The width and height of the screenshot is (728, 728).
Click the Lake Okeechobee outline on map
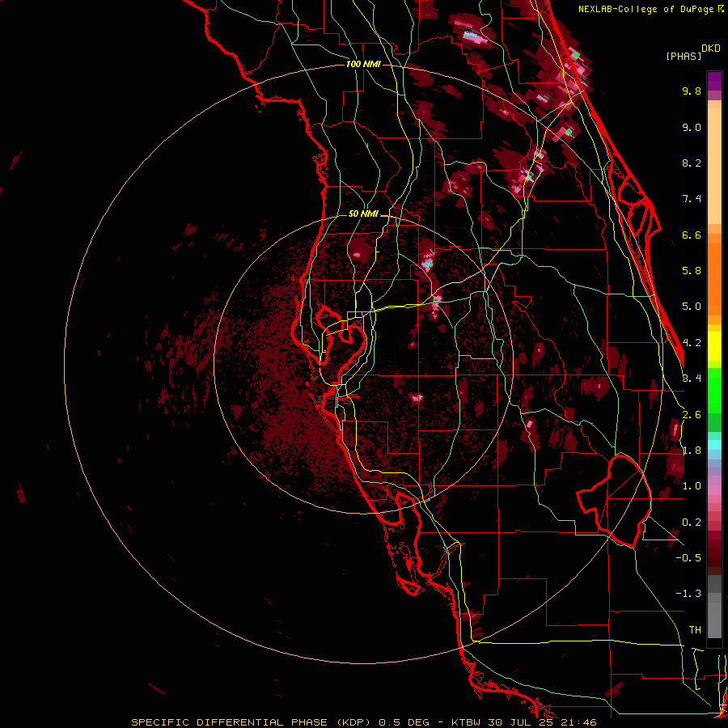click(615, 501)
